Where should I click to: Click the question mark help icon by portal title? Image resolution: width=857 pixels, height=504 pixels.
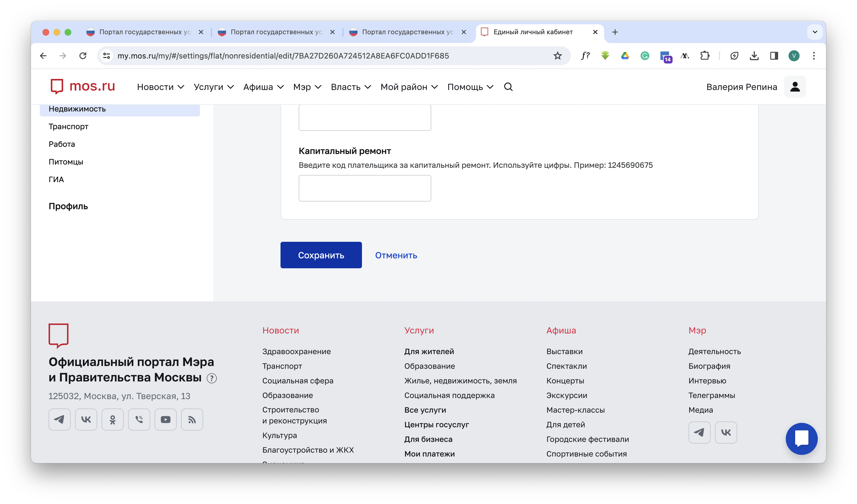(x=211, y=378)
